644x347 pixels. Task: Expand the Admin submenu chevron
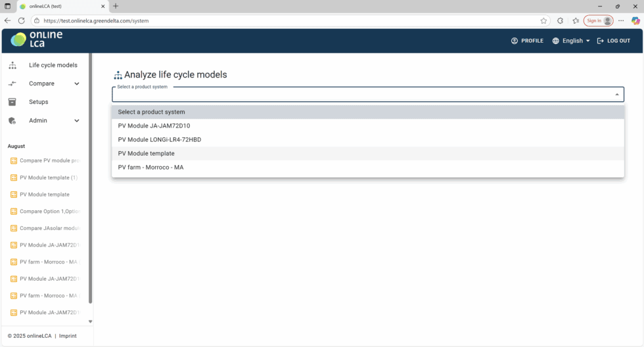77,121
